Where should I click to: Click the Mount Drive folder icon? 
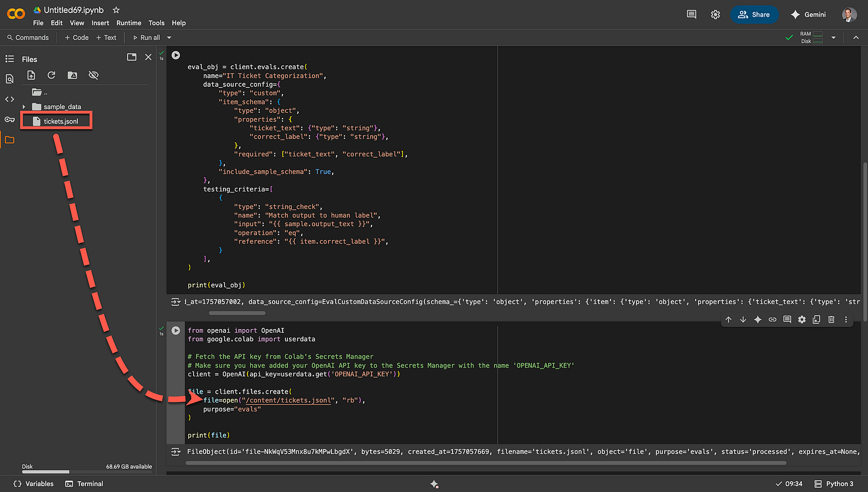(72, 75)
